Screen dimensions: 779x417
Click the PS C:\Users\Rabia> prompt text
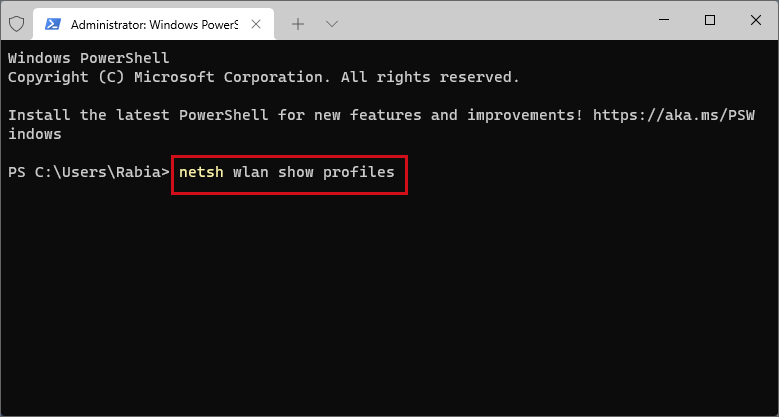(x=89, y=172)
